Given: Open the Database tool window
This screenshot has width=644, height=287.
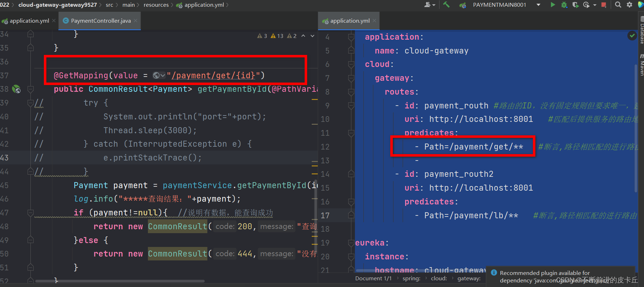Looking at the screenshot, I should coord(641,30).
